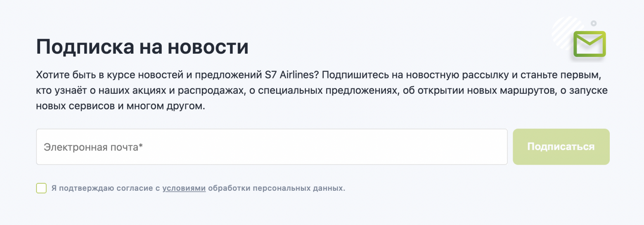Open the 'условиями' terms link
The width and height of the screenshot is (644, 225).
[184, 188]
